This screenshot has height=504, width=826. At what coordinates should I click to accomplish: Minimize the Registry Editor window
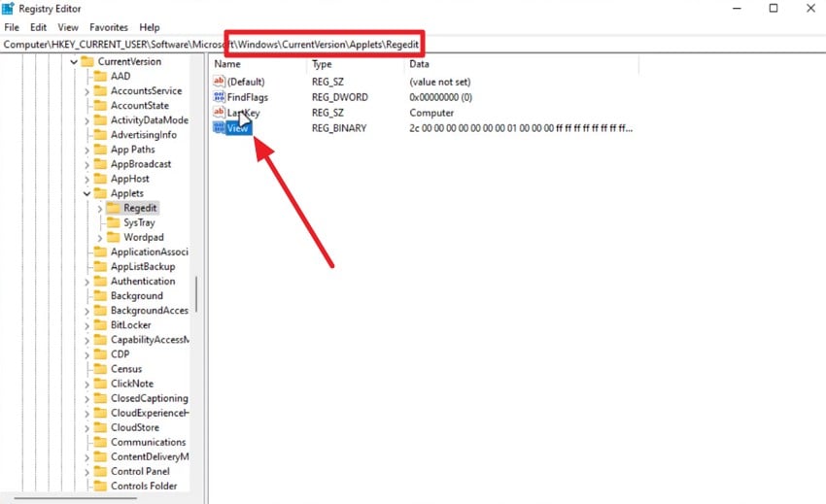click(737, 8)
